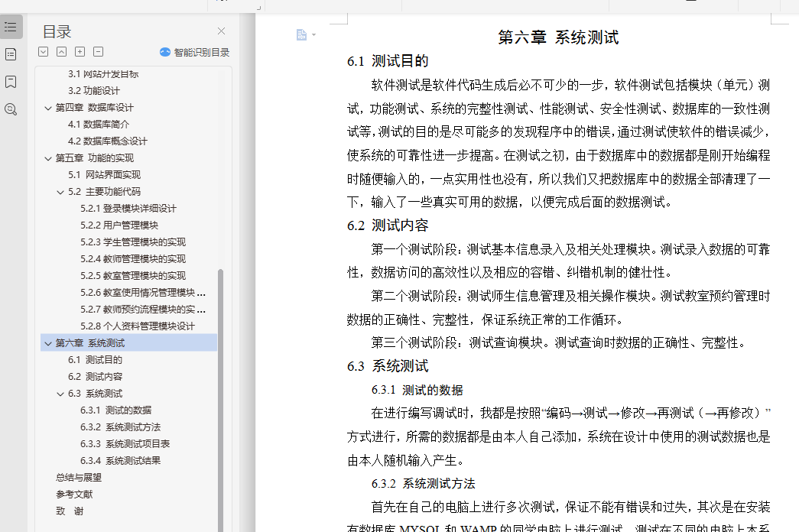This screenshot has width=799, height=532.
Task: Go to 5.2.2 用户管理模块
Action: [x=119, y=225]
